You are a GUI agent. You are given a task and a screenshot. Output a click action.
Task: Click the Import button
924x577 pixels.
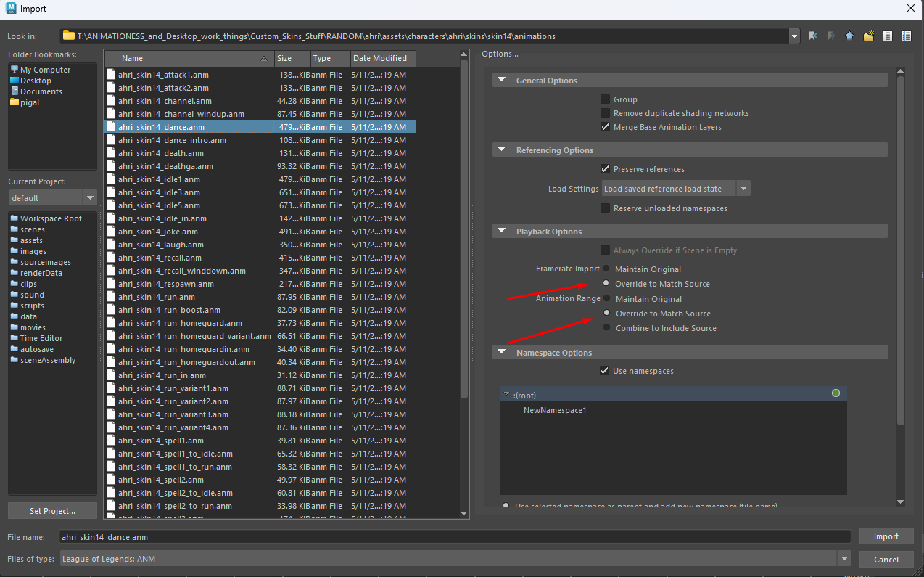[886, 536]
